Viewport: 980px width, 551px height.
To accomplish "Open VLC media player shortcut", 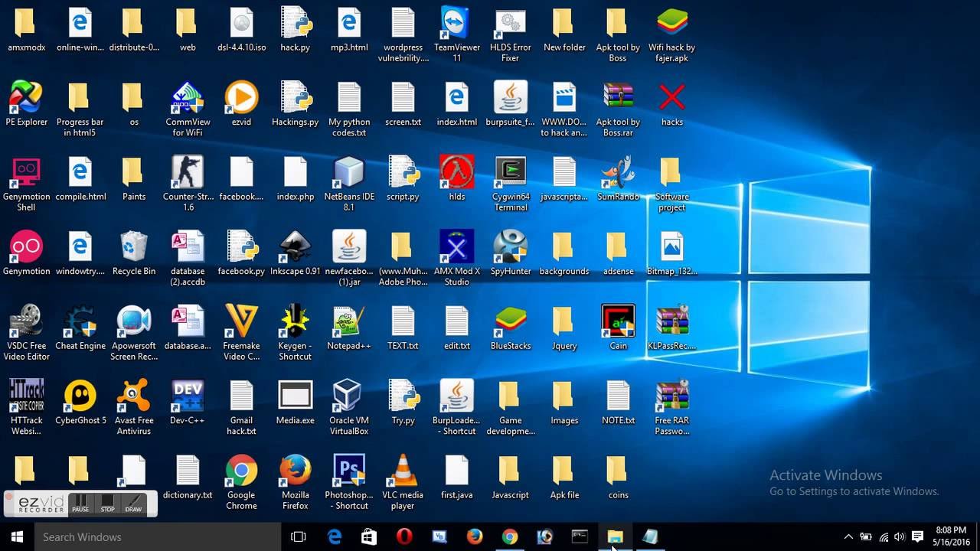I will click(403, 482).
